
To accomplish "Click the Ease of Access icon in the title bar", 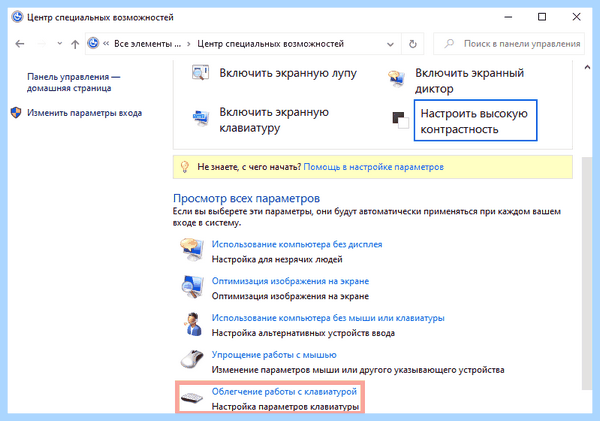I will click(17, 17).
